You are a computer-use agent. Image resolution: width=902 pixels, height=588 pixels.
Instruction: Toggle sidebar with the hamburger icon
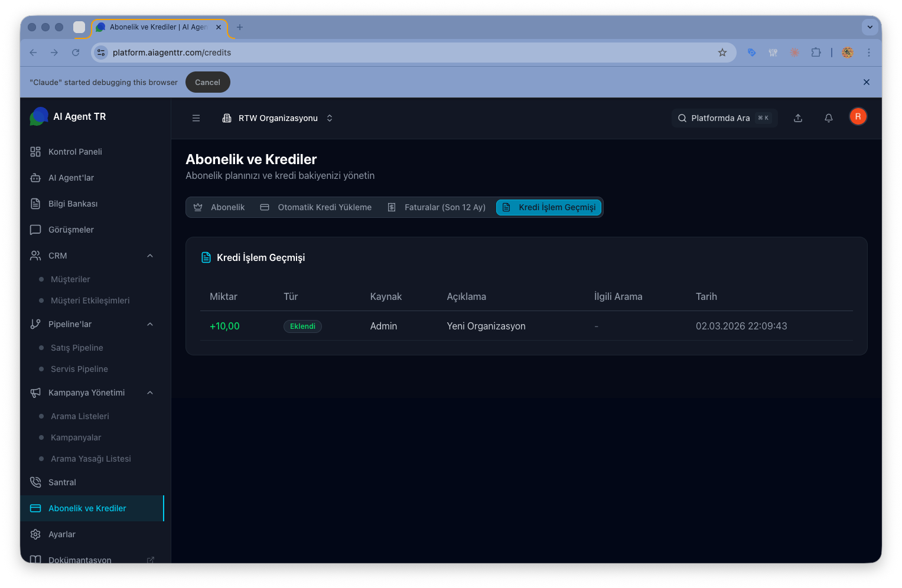196,118
